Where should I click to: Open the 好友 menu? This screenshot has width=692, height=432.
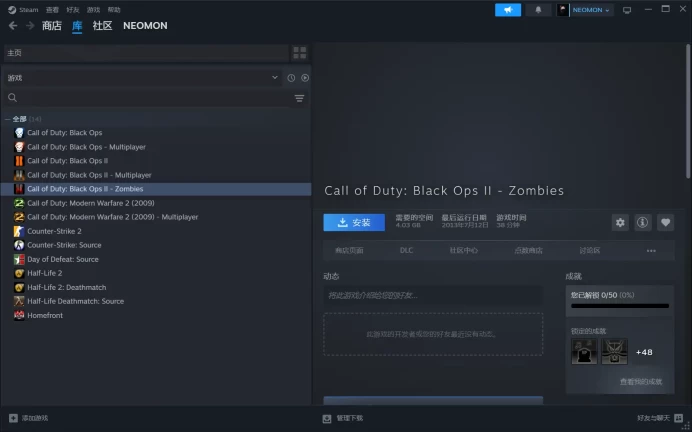73,10
